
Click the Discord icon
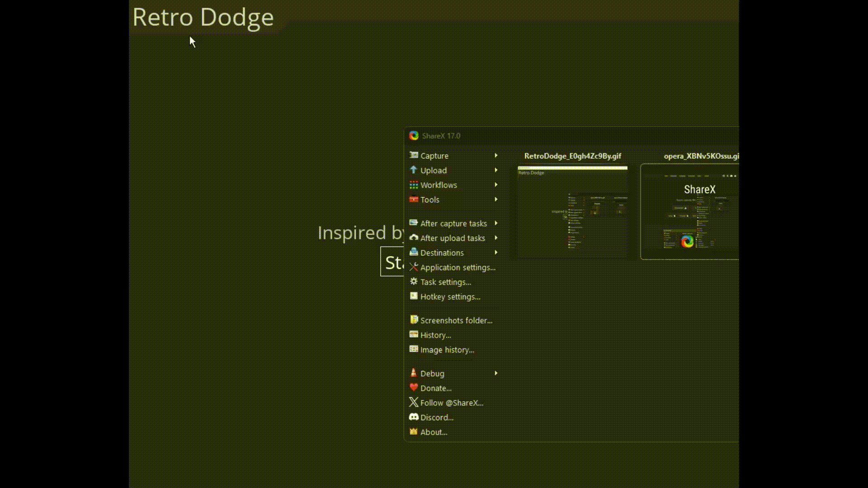pos(414,417)
